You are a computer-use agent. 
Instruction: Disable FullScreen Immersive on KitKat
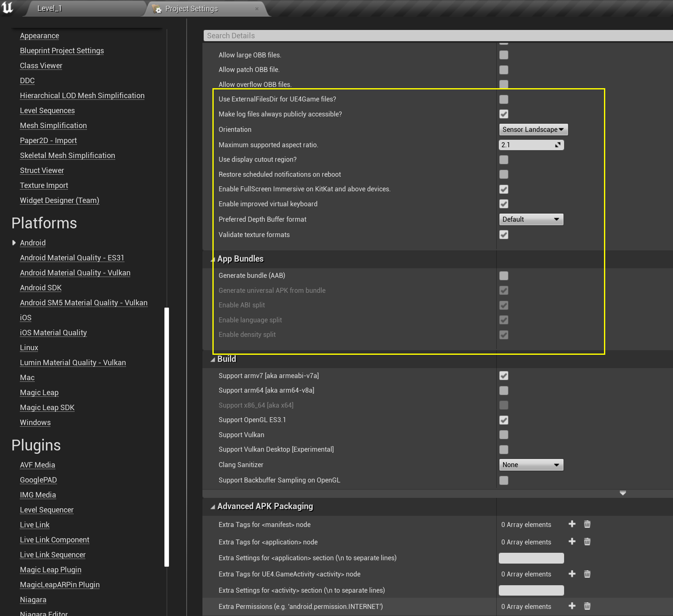(x=504, y=189)
